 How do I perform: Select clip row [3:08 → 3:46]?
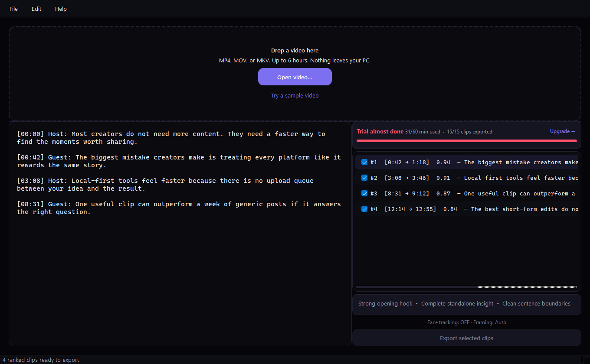pos(467,178)
